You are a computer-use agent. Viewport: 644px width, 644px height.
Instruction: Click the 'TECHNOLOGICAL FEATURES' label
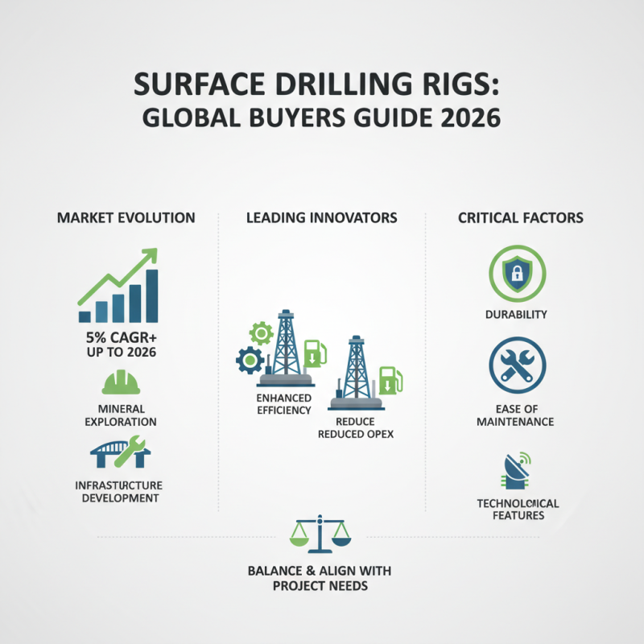[518, 510]
